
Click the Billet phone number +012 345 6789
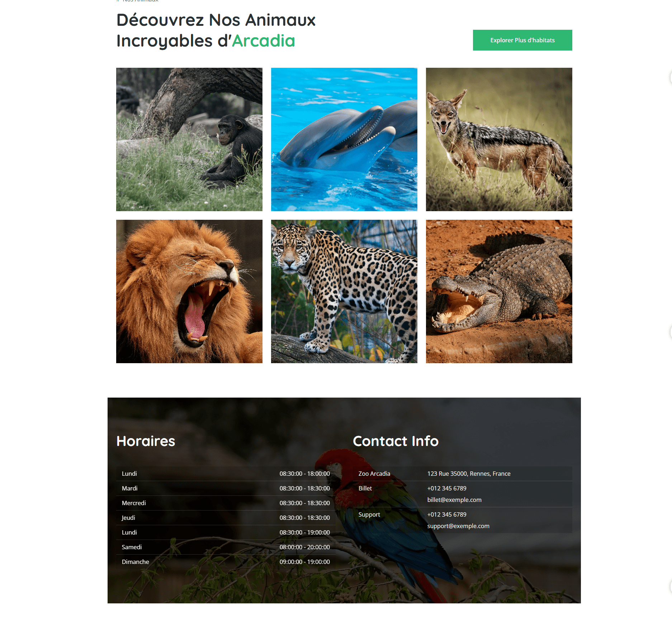(447, 488)
